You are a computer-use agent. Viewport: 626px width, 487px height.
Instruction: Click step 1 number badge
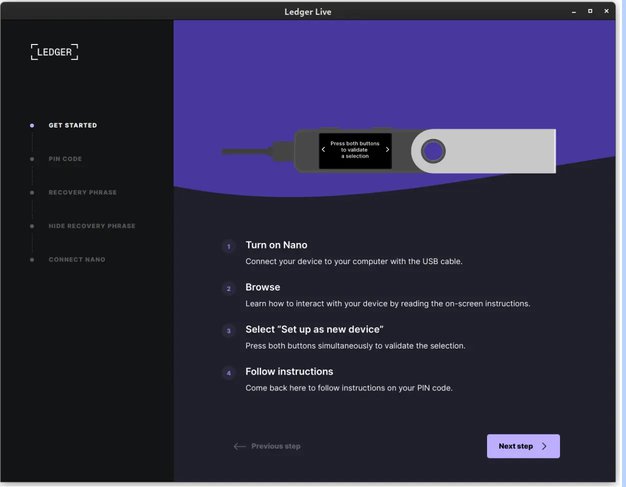[x=229, y=247]
